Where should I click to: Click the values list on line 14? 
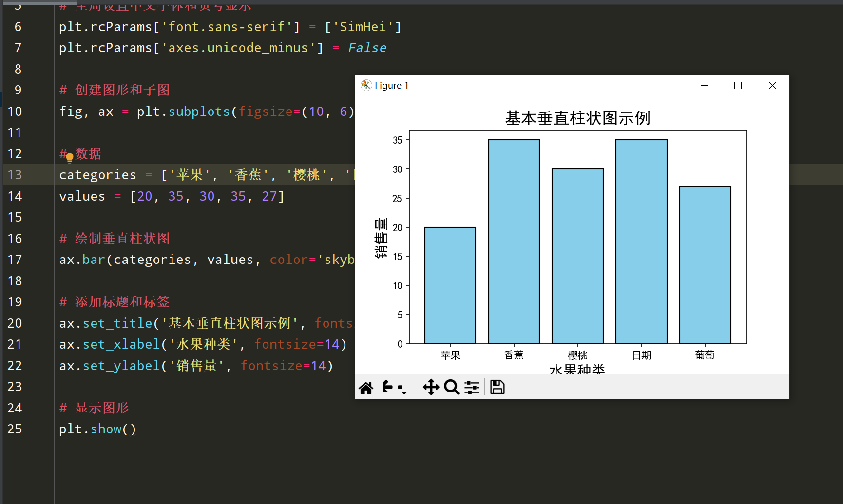(207, 196)
